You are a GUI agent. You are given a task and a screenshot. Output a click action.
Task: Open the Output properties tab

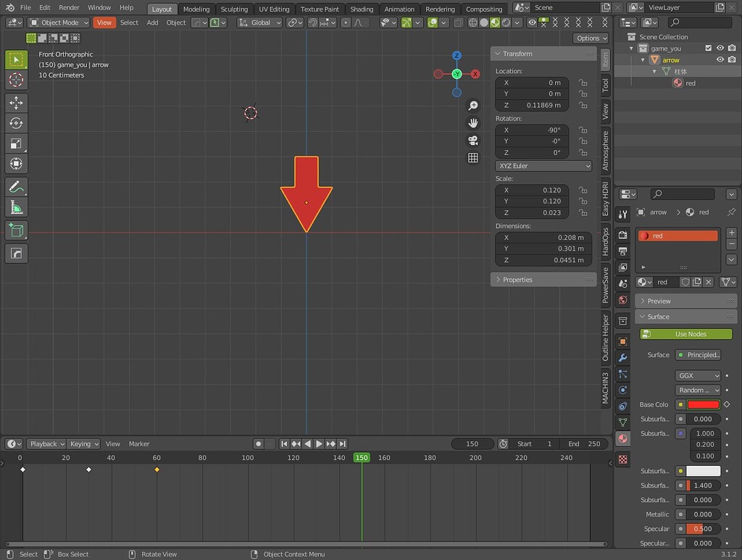click(622, 251)
